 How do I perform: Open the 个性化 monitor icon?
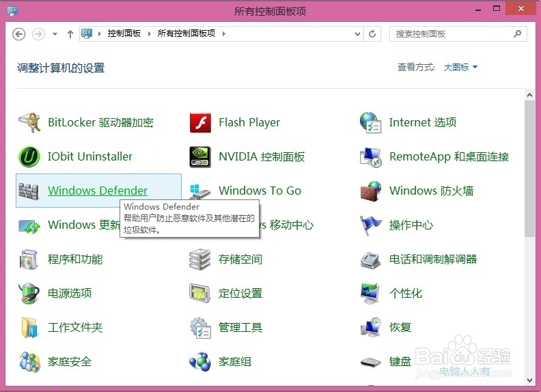[x=370, y=293]
